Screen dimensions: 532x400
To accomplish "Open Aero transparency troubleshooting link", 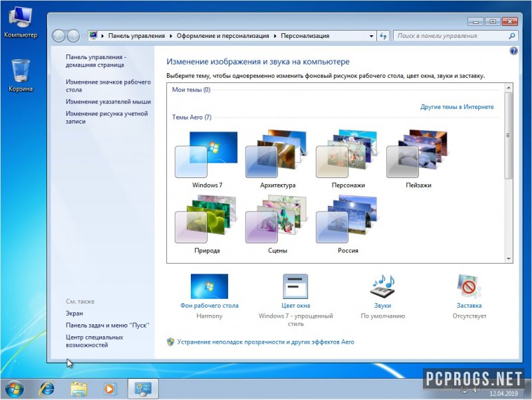I will [265, 342].
